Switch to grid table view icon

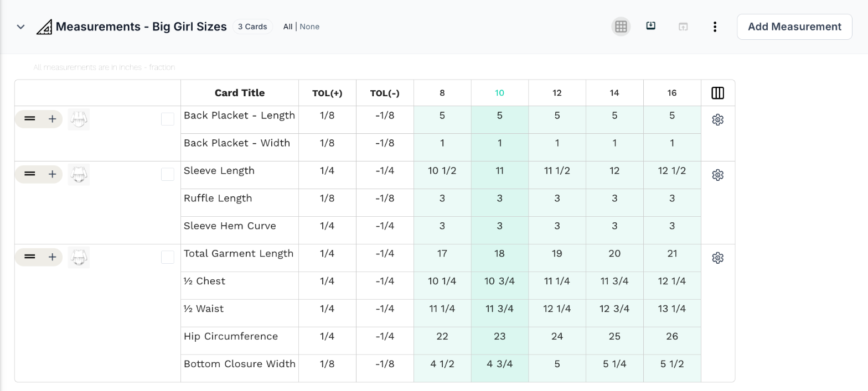[x=621, y=27]
